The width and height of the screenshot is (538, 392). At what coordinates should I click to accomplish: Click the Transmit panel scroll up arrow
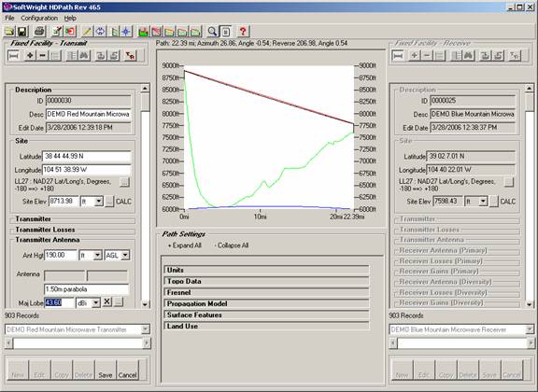145,89
